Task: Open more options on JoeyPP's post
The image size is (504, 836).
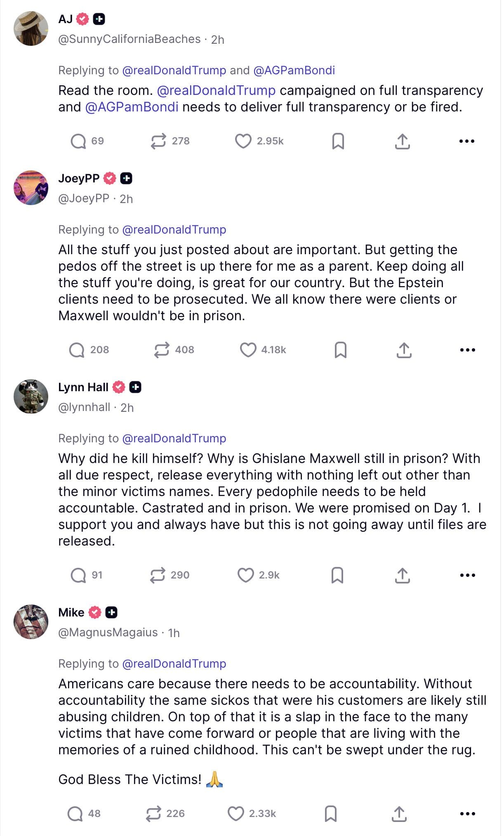Action: coord(467,350)
